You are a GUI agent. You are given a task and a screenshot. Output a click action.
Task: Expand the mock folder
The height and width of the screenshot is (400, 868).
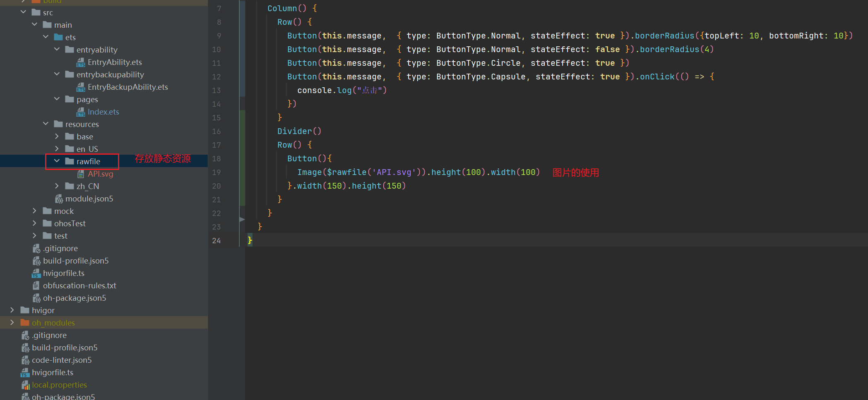pos(34,211)
